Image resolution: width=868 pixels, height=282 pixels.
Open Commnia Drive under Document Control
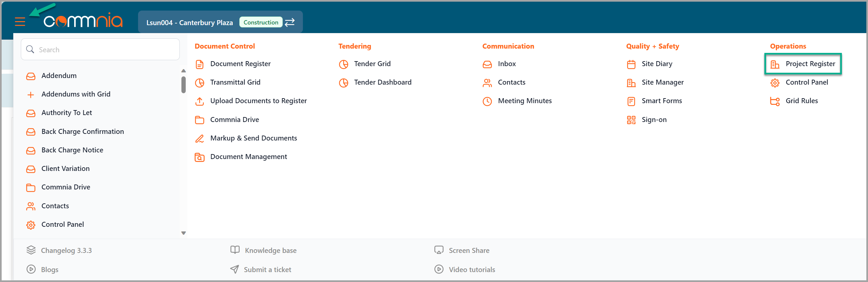click(234, 119)
